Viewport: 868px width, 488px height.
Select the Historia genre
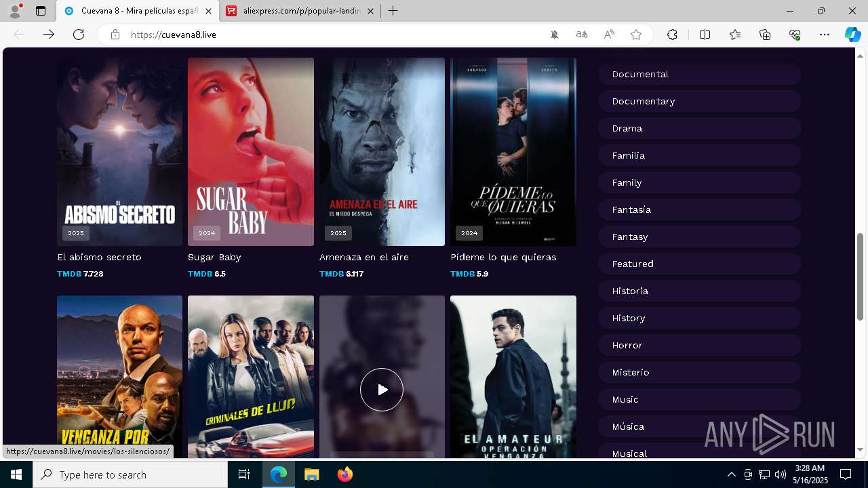[x=700, y=291]
